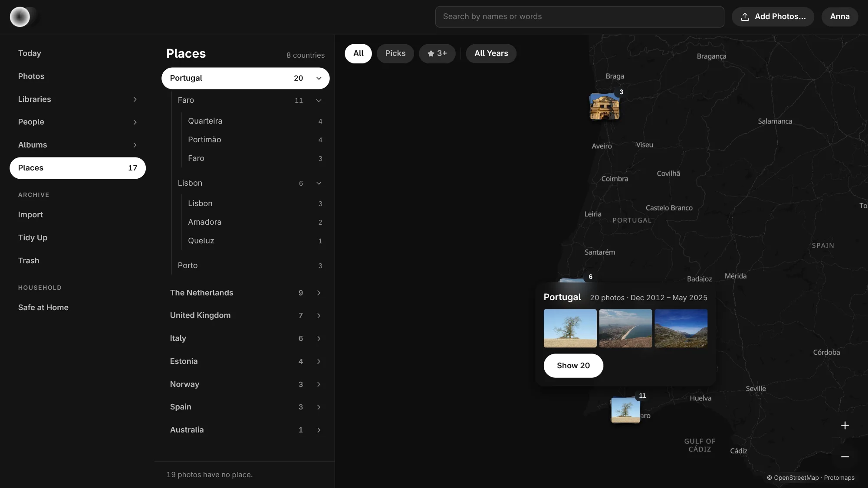Open the All Years filter dropdown

pos(491,54)
